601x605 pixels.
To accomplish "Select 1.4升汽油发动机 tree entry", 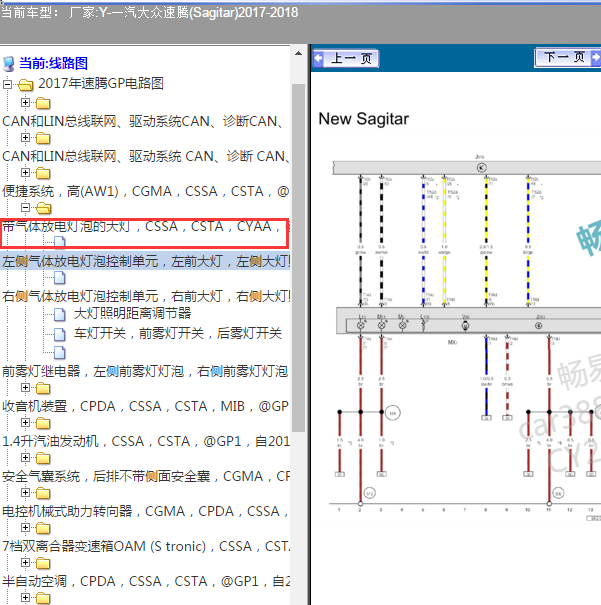I will pyautogui.click(x=145, y=441).
